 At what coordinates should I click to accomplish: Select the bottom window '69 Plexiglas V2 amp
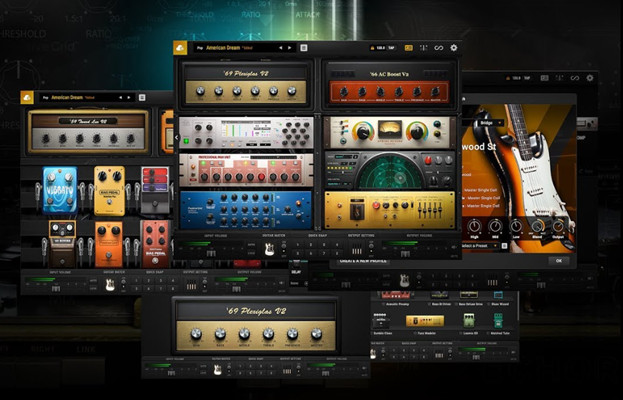click(255, 325)
